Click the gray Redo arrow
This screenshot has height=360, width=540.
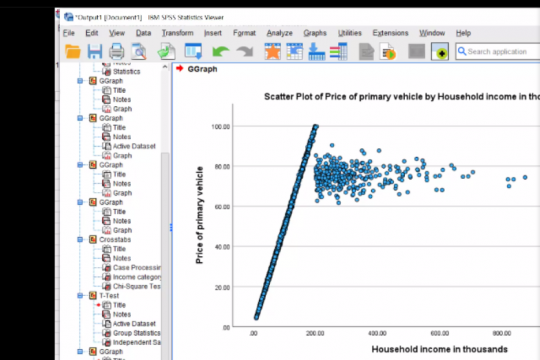245,52
